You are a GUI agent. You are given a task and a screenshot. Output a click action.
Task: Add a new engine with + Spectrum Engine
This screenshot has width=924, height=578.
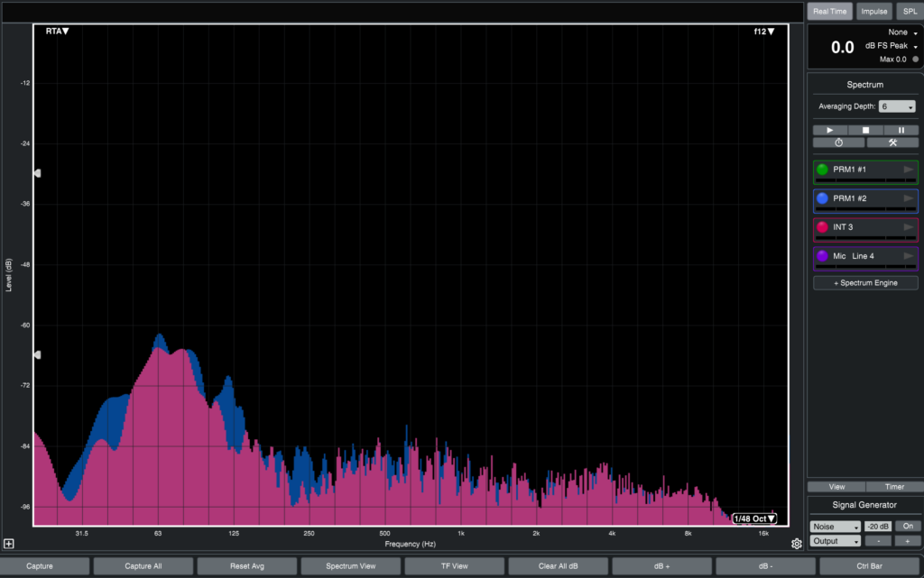tap(865, 283)
